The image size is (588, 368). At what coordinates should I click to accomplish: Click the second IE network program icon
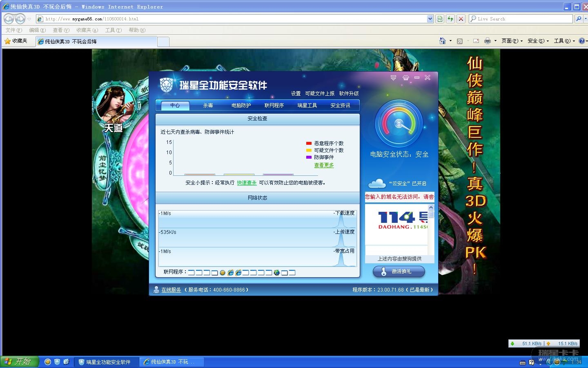tap(238, 272)
